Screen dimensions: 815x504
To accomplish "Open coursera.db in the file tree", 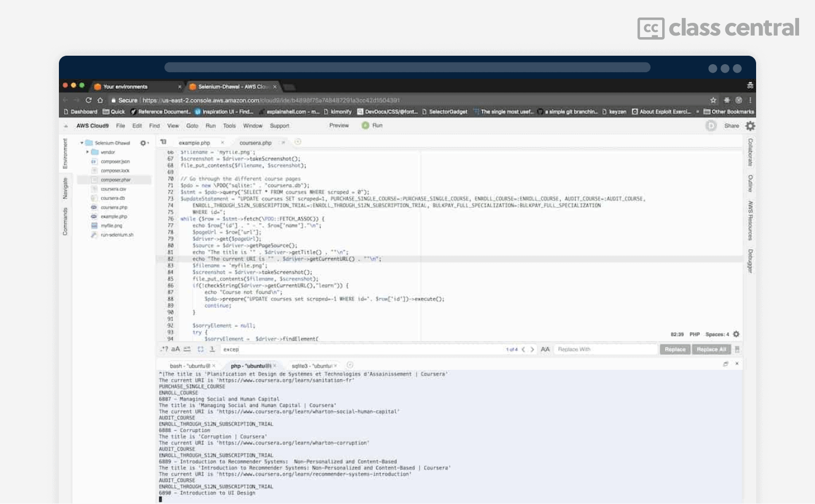I will pyautogui.click(x=112, y=198).
